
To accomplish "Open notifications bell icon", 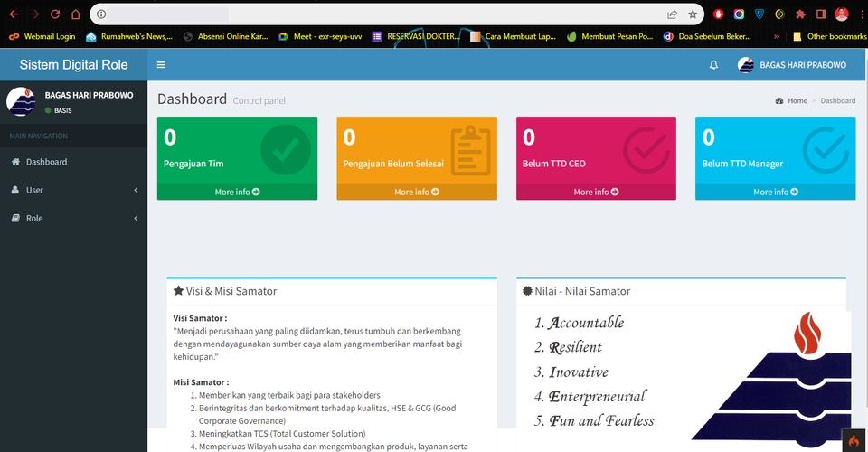I will tap(713, 65).
